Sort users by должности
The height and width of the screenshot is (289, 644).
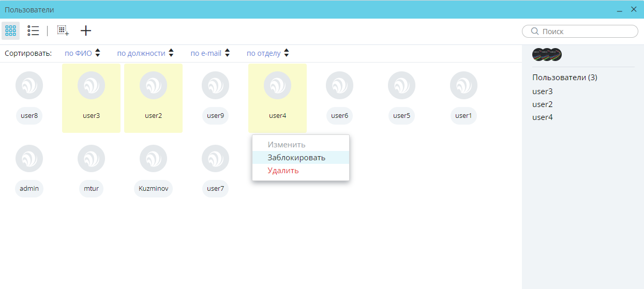click(x=145, y=53)
